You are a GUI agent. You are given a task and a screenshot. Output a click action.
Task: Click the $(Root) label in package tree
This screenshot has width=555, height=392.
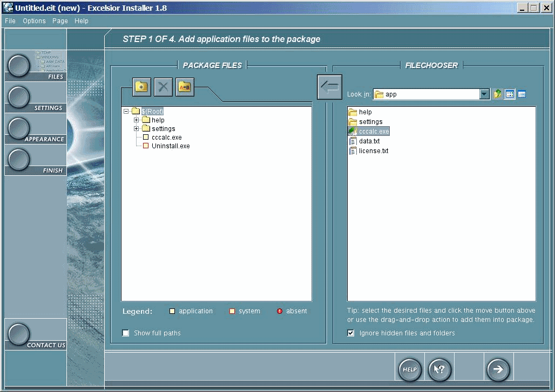coord(153,111)
